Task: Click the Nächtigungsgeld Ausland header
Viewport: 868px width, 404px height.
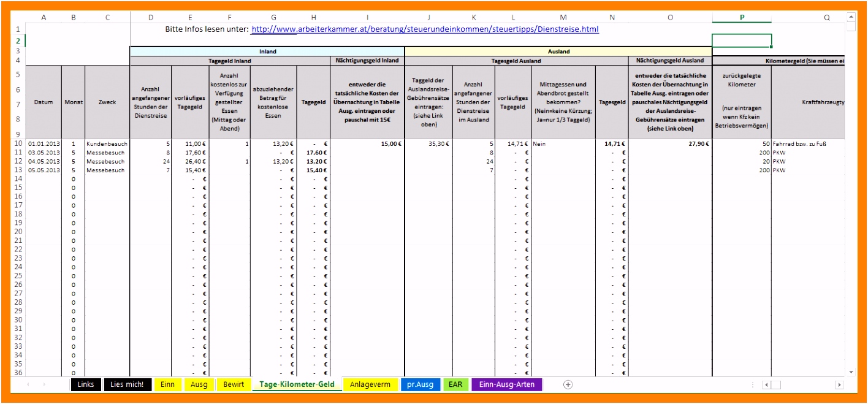Action: 670,61
